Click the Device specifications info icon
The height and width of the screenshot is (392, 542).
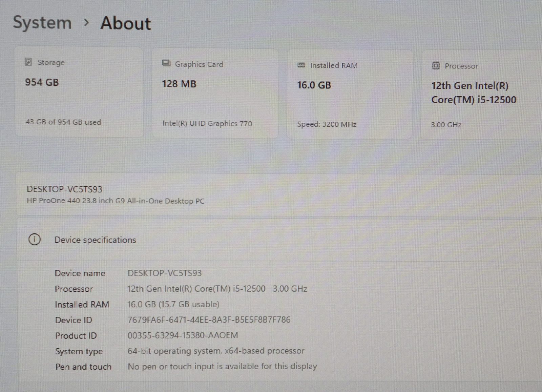tap(34, 240)
